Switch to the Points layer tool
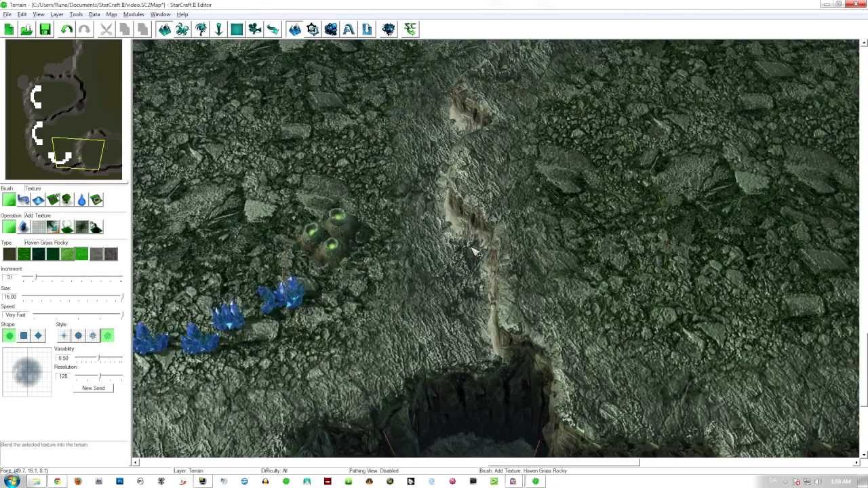Screen dimensions: 868x488 coord(218,29)
